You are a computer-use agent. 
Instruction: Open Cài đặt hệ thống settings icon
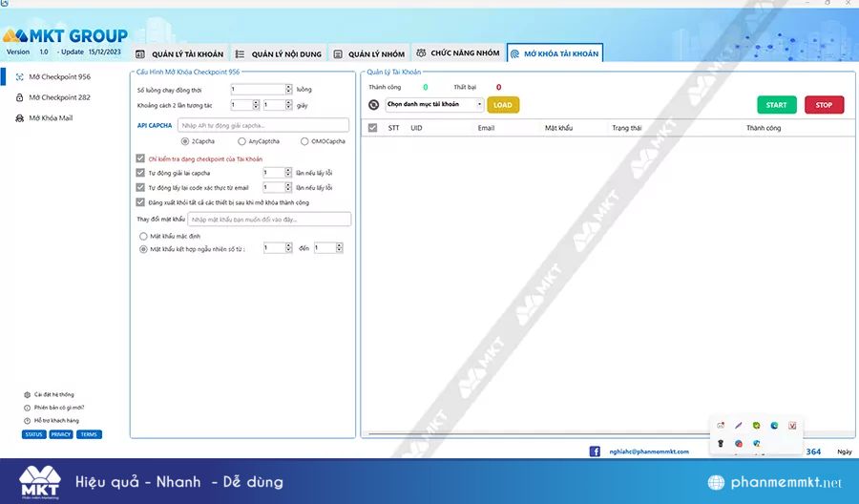tap(27, 394)
